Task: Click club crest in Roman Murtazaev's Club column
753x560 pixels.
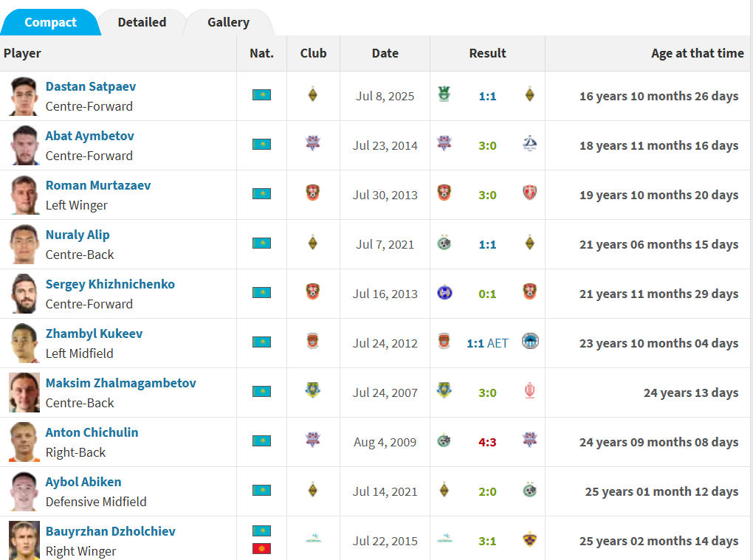Action: [x=313, y=193]
